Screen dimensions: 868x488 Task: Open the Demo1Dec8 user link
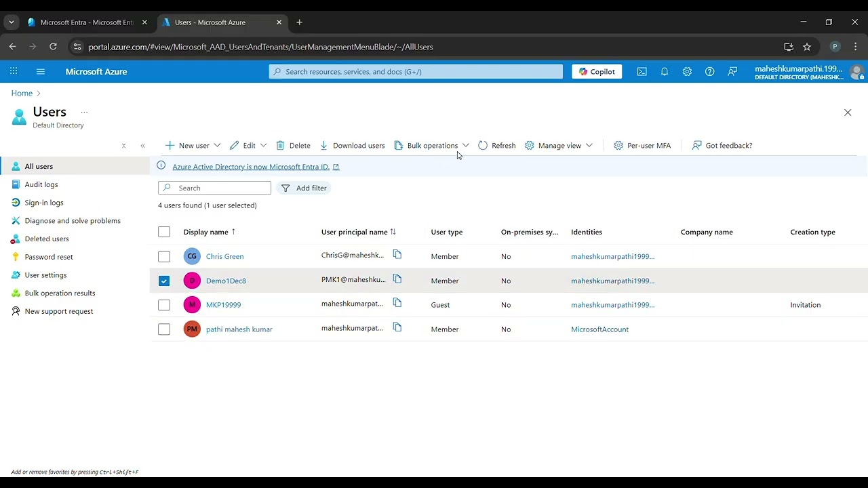(226, 281)
